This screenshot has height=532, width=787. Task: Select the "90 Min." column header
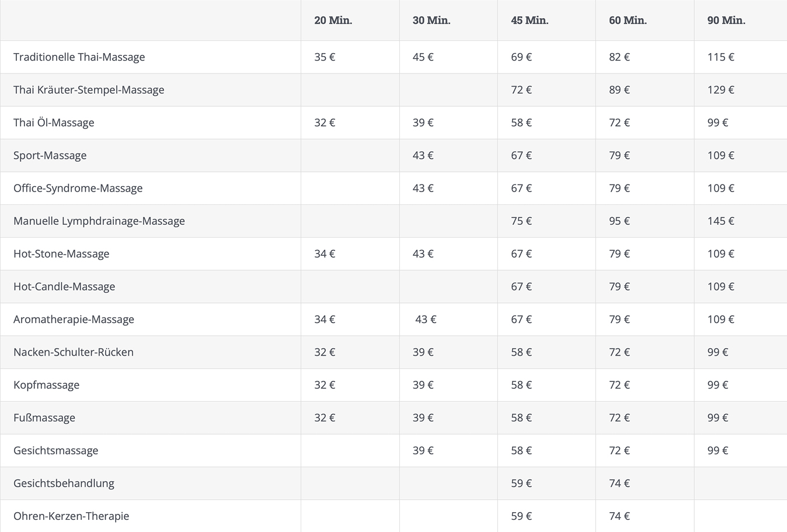pyautogui.click(x=726, y=20)
